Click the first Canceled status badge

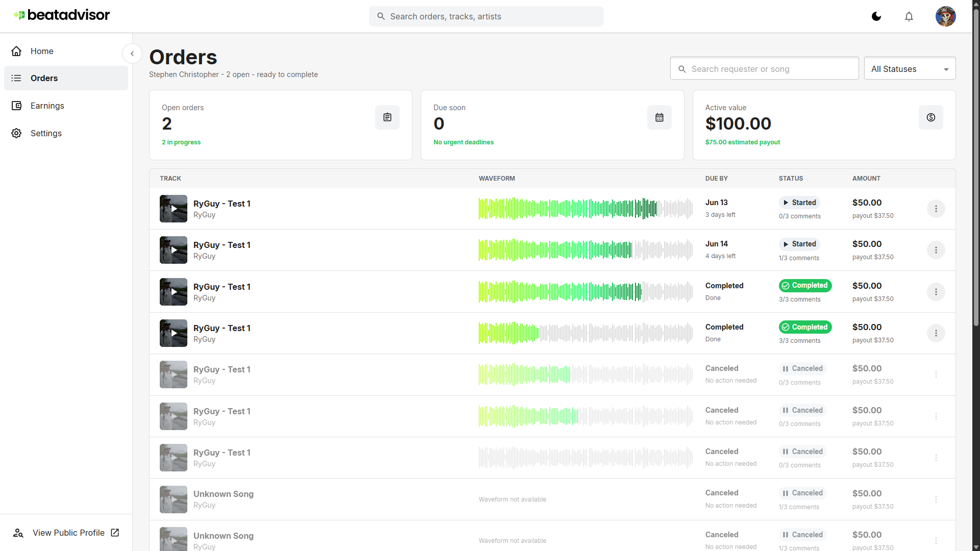(803, 368)
